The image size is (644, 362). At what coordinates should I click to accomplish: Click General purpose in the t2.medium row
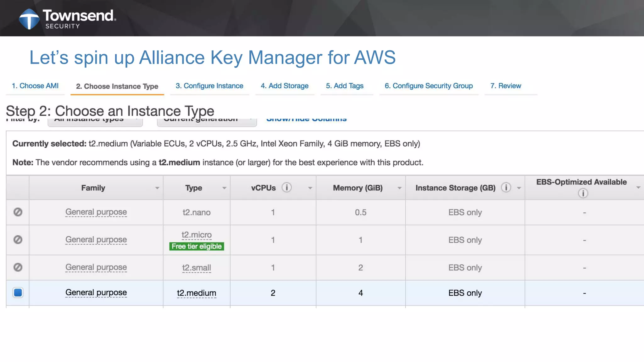tap(96, 293)
